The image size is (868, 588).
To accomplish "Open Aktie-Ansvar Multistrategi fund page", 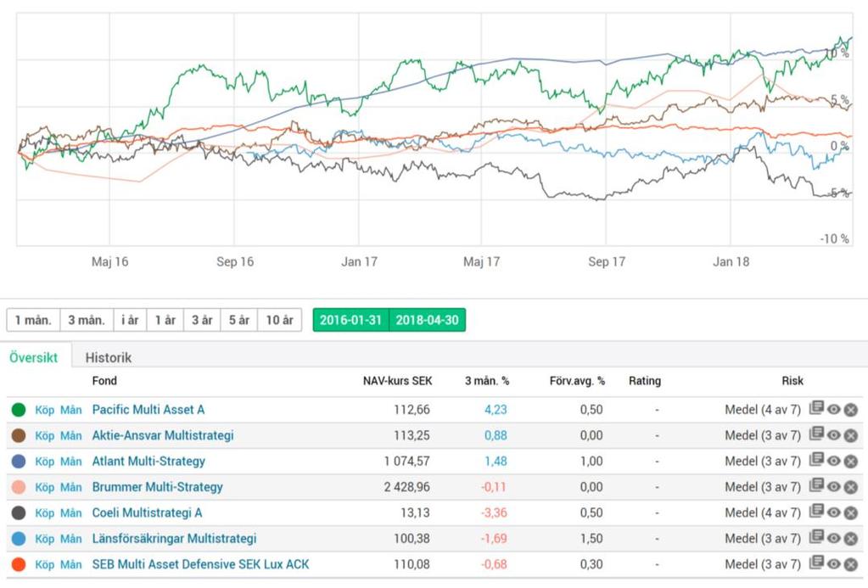I will (x=163, y=436).
